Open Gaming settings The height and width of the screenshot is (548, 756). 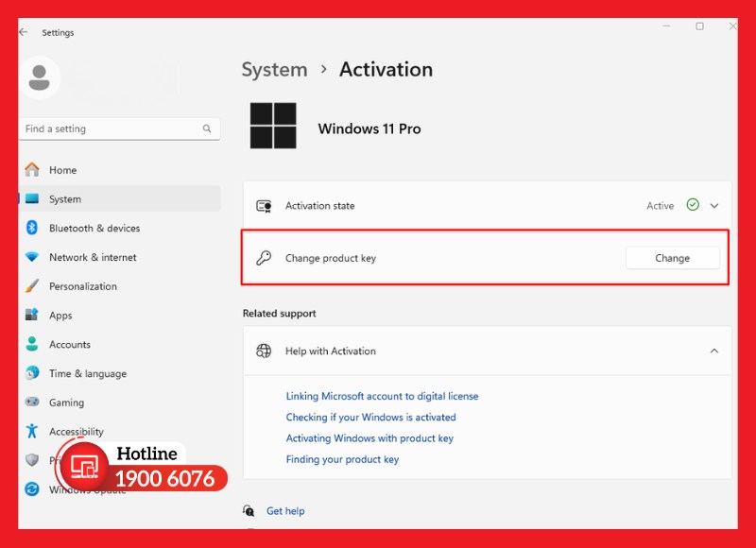tap(120, 402)
